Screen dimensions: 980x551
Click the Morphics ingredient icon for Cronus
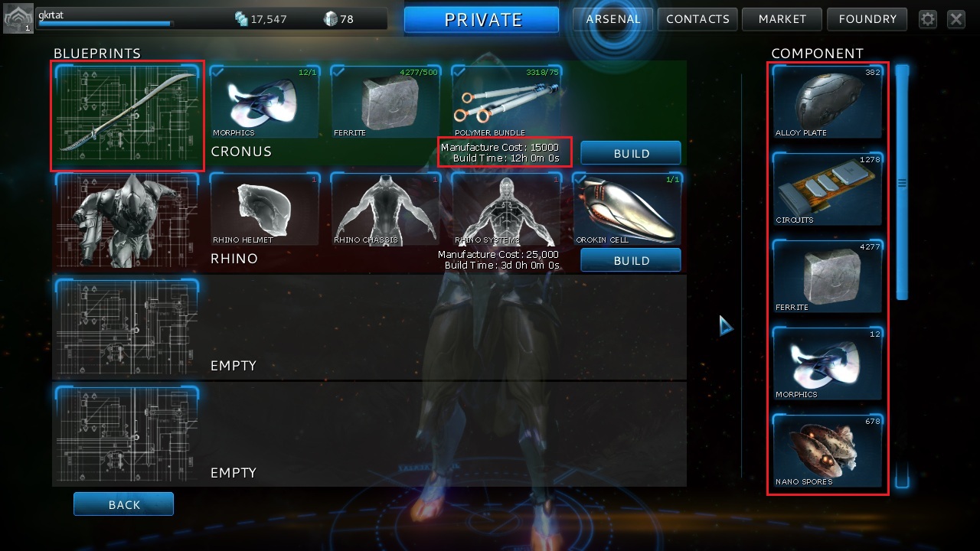point(264,102)
